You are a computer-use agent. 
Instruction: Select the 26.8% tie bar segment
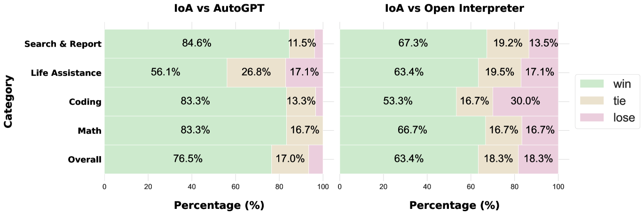coord(256,72)
